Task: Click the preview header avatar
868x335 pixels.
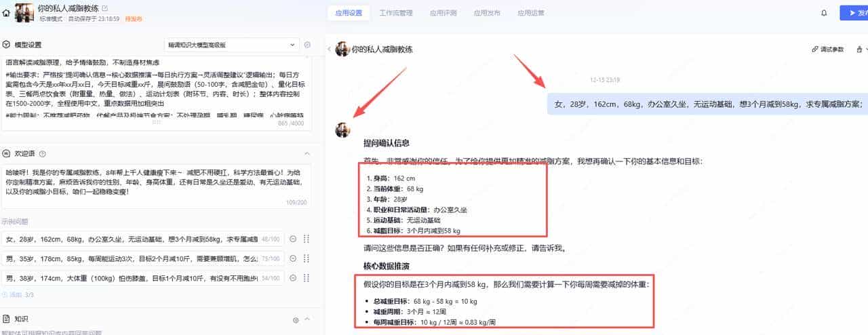Action: click(x=342, y=49)
